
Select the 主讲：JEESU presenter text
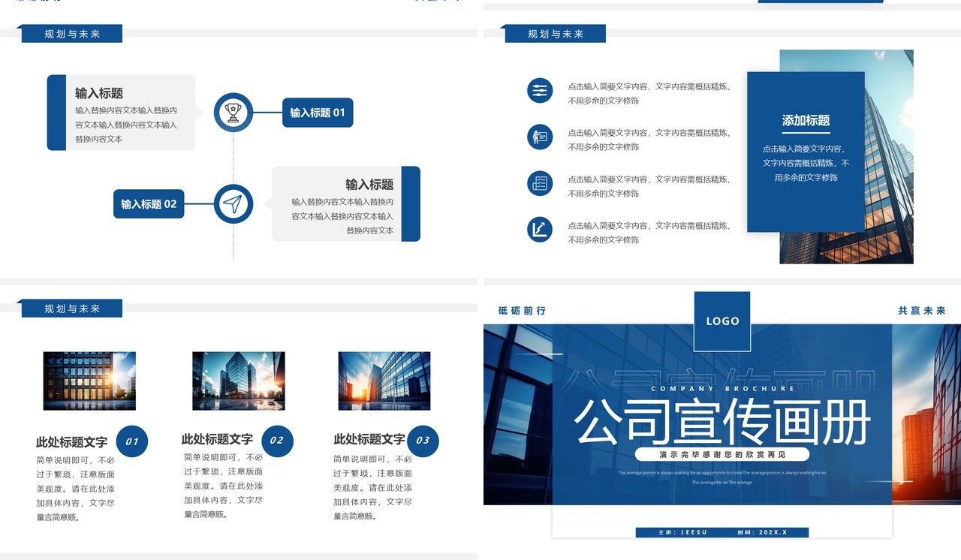pos(683,532)
